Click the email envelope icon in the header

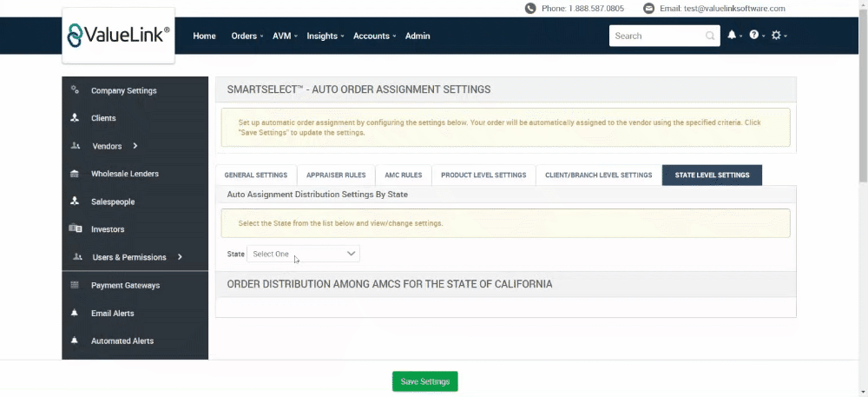(648, 9)
